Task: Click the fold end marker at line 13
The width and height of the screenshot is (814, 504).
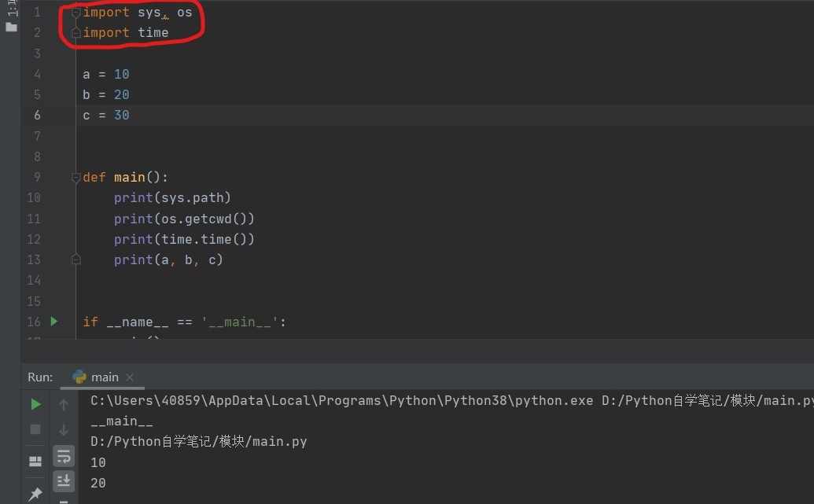Action: [x=76, y=259]
